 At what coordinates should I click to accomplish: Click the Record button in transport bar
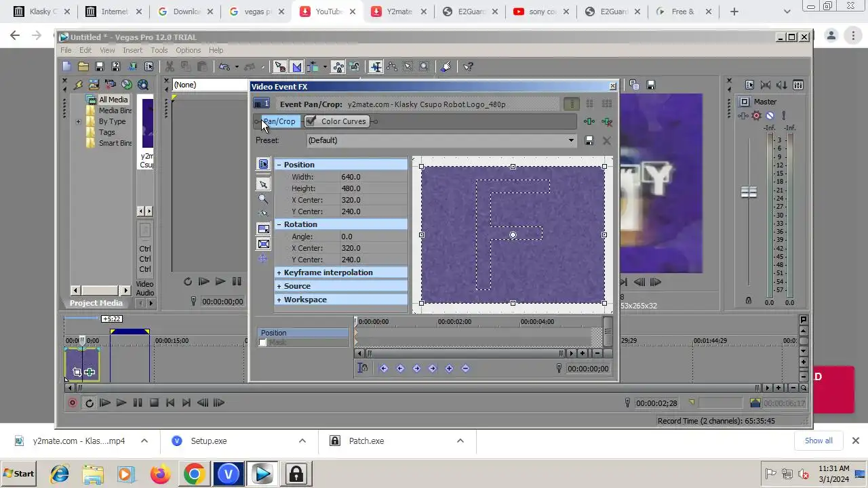pyautogui.click(x=73, y=403)
